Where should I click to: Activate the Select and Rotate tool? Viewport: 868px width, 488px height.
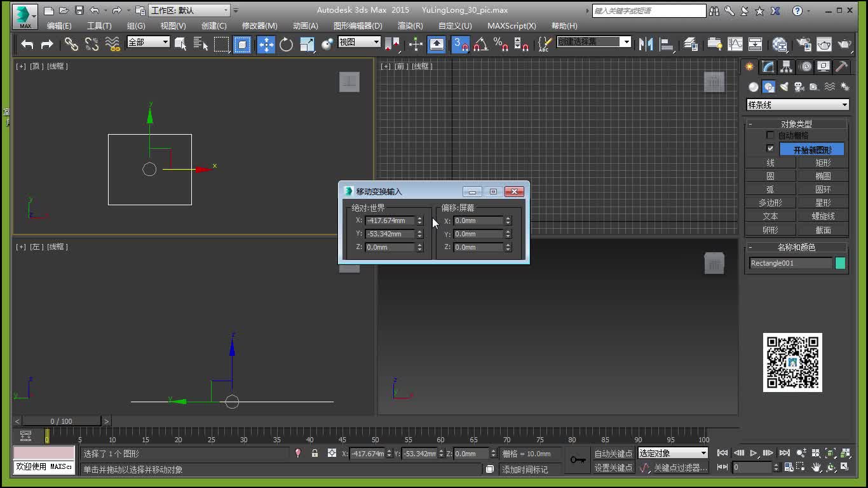[x=286, y=44]
